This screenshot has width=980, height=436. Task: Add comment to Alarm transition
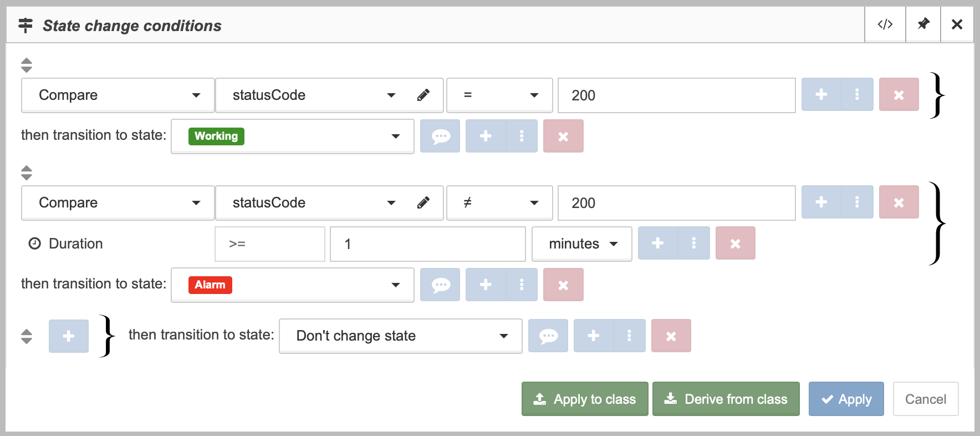[x=440, y=285]
